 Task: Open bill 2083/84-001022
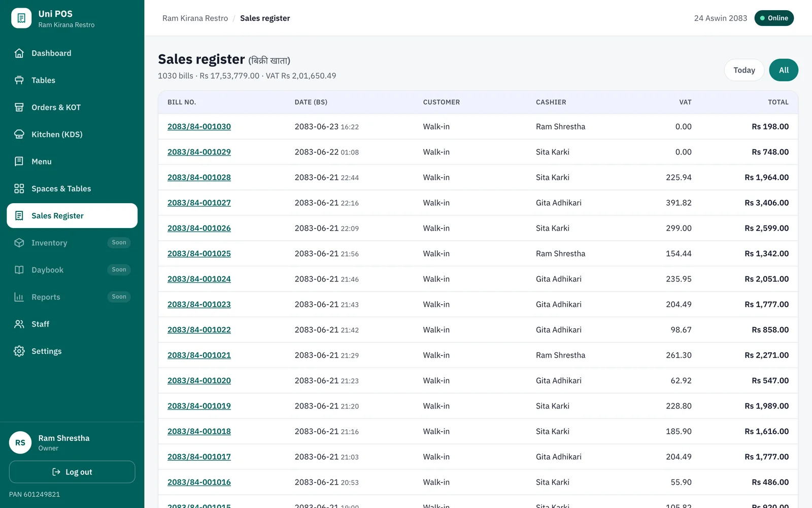click(x=199, y=330)
